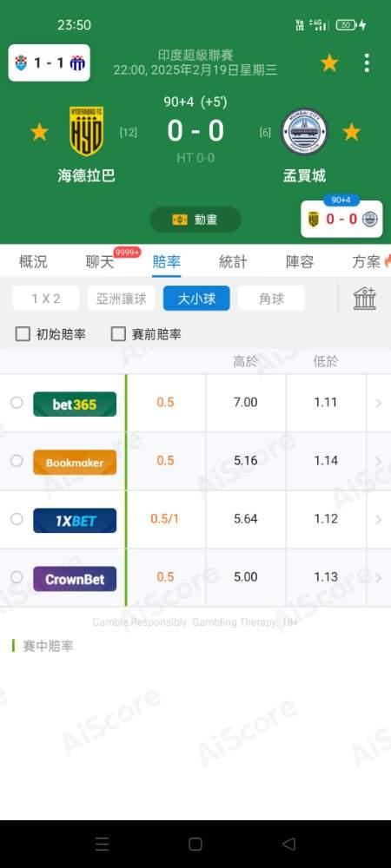Switch to 聊天 chat tab

(100, 262)
